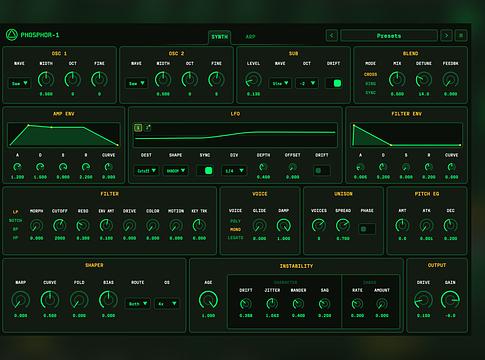Click the Instability jitter knob
The width and height of the screenshot is (485, 360).
tap(272, 304)
